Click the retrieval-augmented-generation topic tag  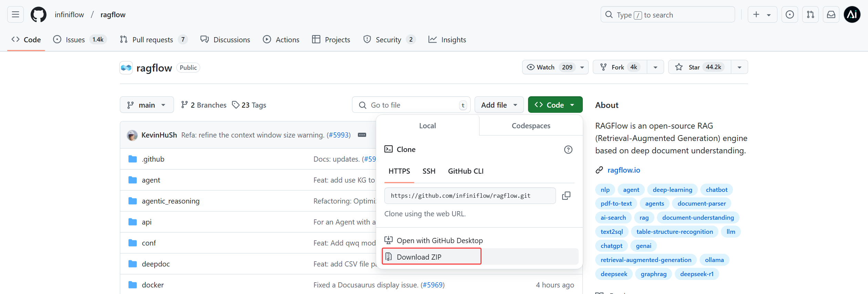coord(646,260)
